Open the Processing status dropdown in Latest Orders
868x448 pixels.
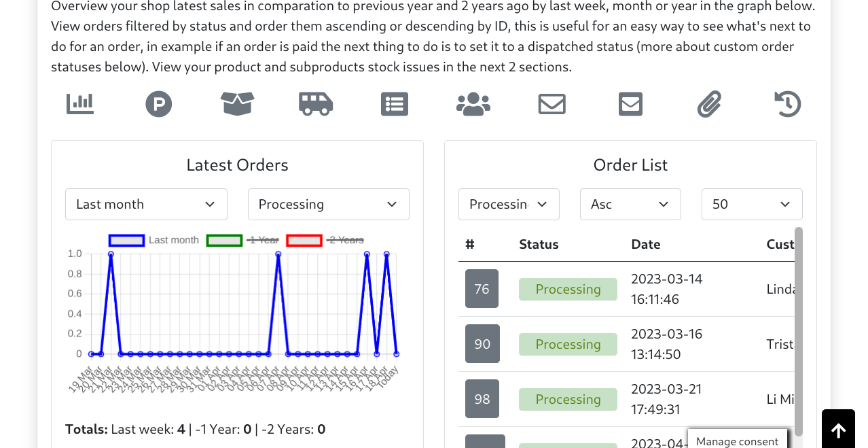click(329, 204)
